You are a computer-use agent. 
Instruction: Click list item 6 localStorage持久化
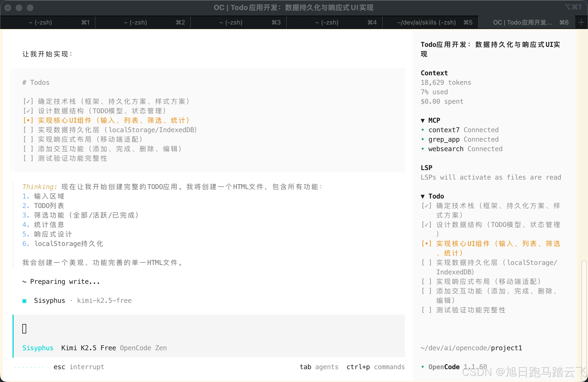tap(63, 243)
